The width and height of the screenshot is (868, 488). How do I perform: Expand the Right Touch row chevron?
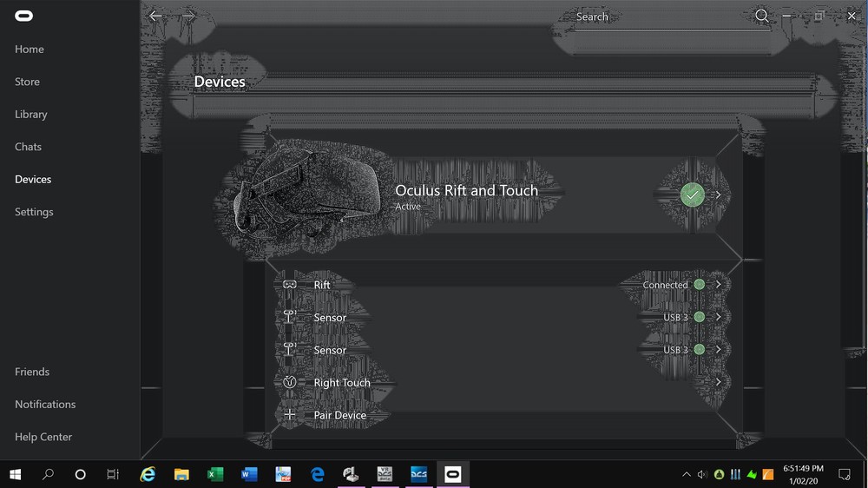coord(718,382)
